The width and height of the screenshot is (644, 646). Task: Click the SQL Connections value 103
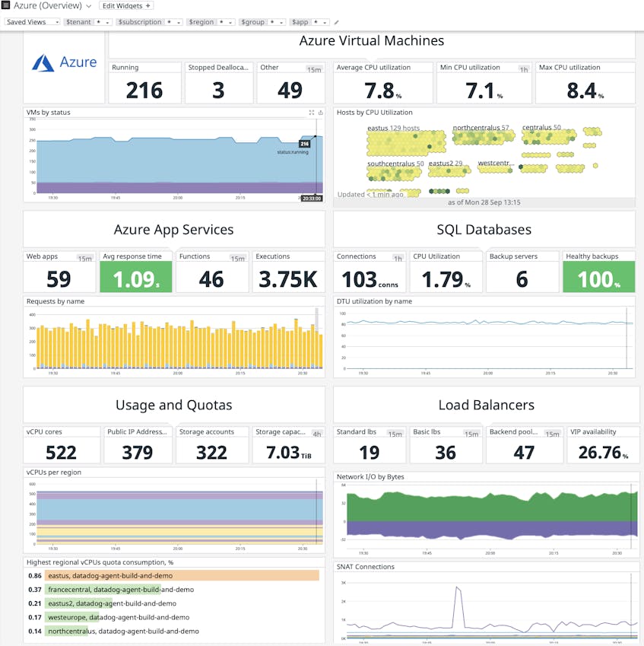370,279
